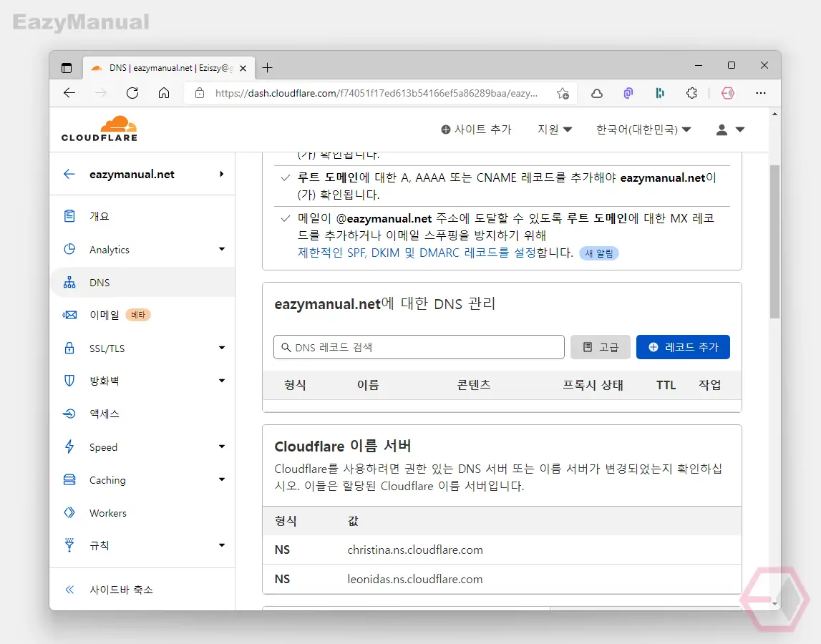This screenshot has width=821, height=644.
Task: Open the 지원 support dropdown
Action: pyautogui.click(x=555, y=130)
